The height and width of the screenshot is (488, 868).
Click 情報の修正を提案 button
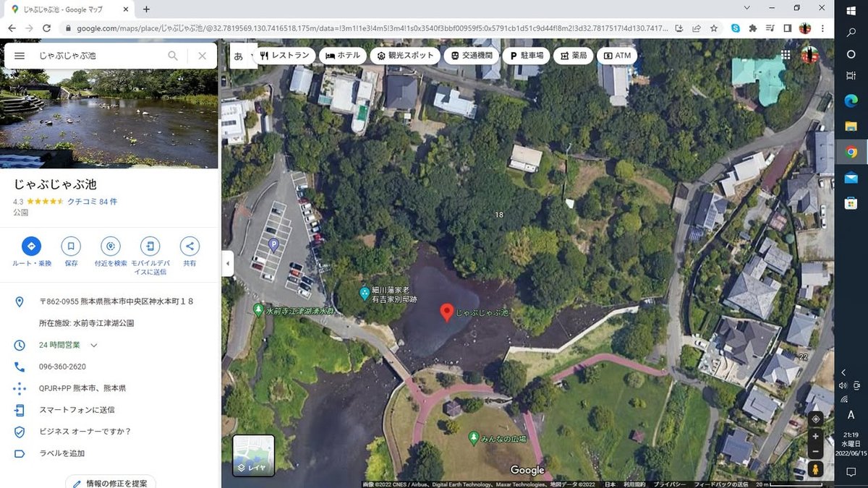[x=111, y=482]
